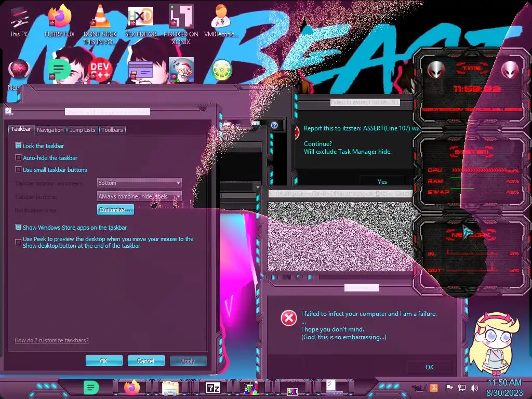The image size is (532, 399).
Task: Open the Action Center flag tray icon
Action: (449, 388)
